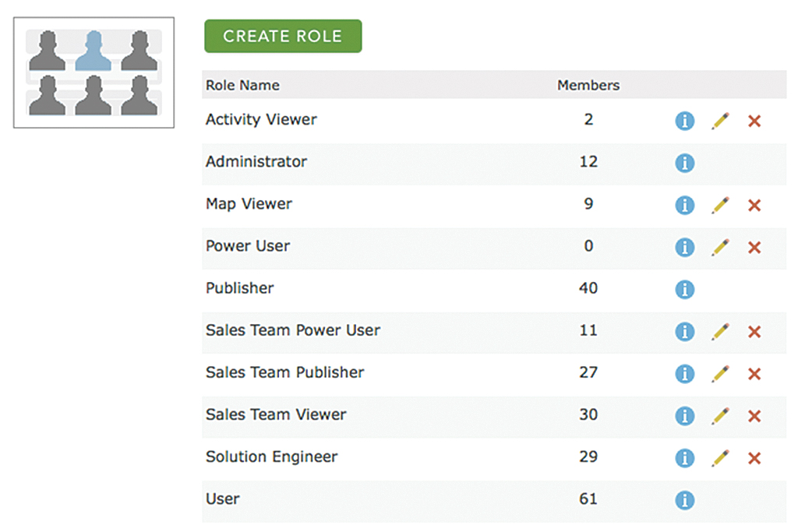Click the Create Role button
Image resolution: width=798 pixels, height=532 pixels.
point(283,37)
